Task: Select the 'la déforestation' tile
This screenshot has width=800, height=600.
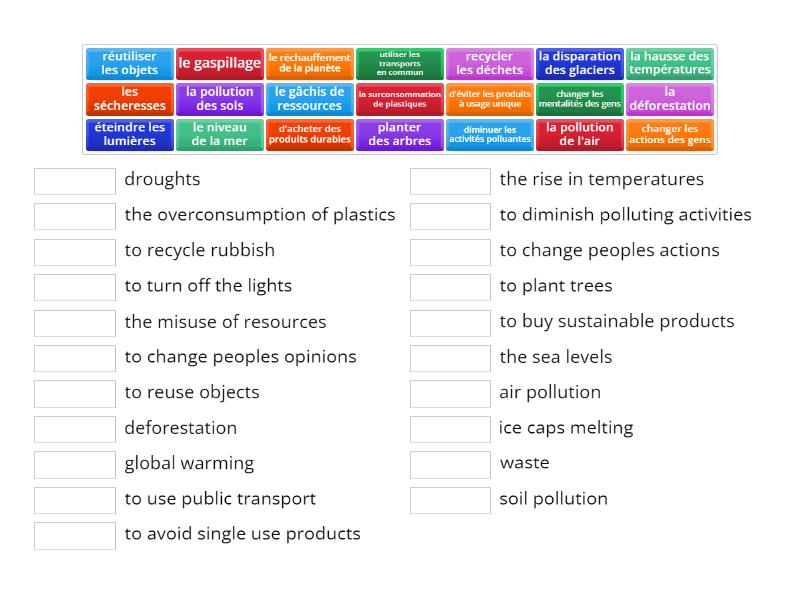Action: pos(670,99)
